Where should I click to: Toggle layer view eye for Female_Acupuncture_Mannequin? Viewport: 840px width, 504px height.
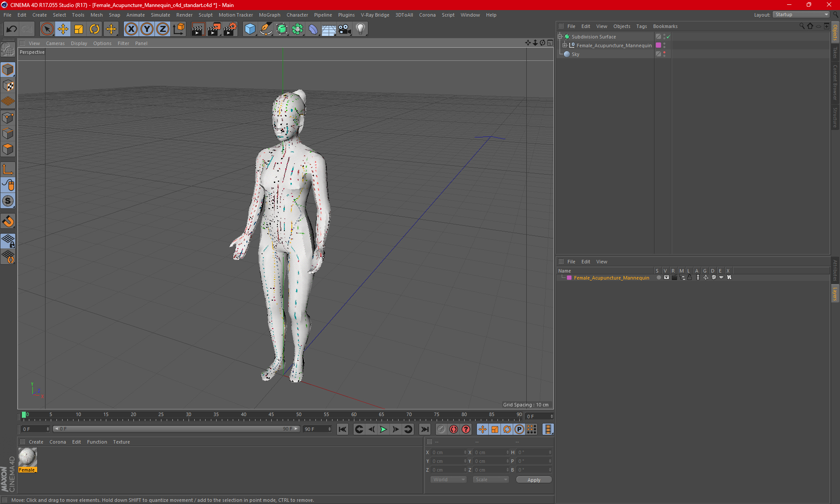pyautogui.click(x=666, y=277)
